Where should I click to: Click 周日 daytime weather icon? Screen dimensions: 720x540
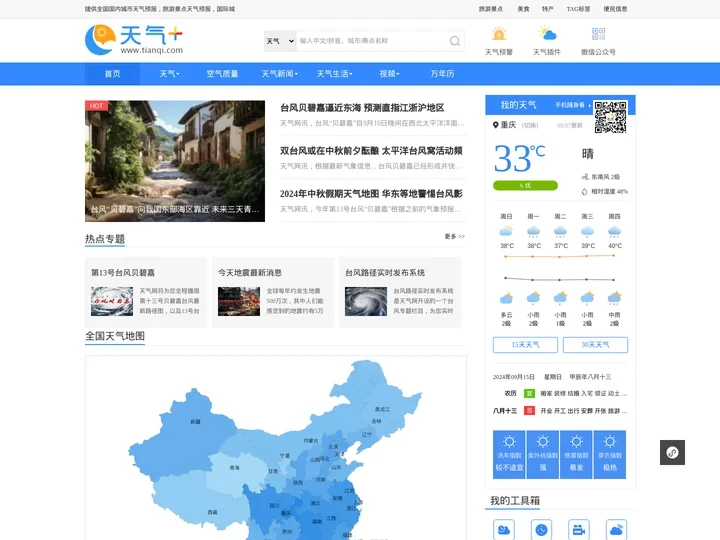pyautogui.click(x=506, y=231)
